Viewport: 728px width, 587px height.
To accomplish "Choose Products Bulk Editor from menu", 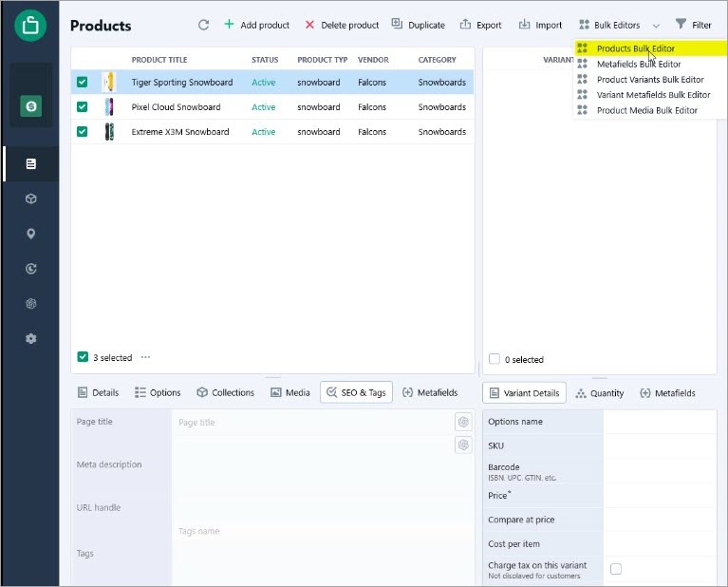I will tap(650, 48).
